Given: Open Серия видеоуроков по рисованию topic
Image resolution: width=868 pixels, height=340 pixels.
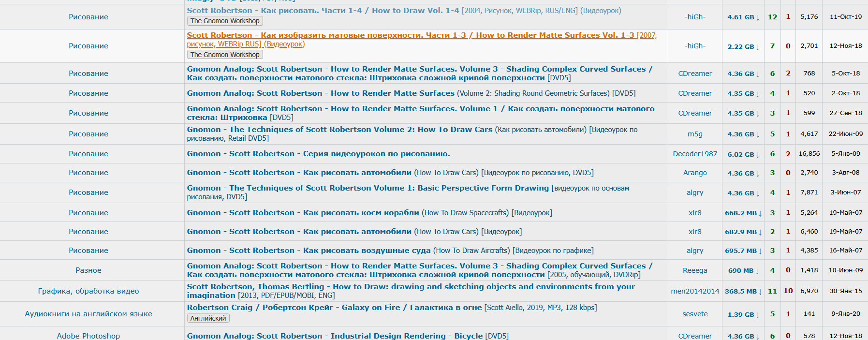Looking at the screenshot, I should tap(318, 154).
